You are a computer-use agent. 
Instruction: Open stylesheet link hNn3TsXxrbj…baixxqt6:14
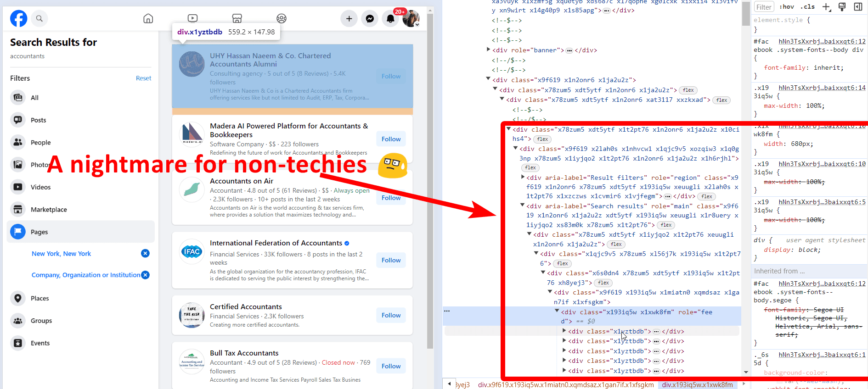point(822,88)
